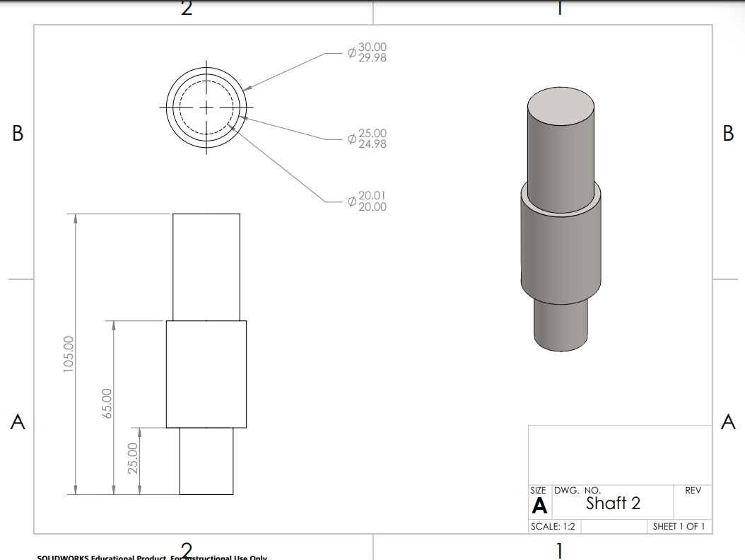Image resolution: width=745 pixels, height=560 pixels.
Task: Click the SHEET 1 OF 1 field
Action: (x=679, y=526)
